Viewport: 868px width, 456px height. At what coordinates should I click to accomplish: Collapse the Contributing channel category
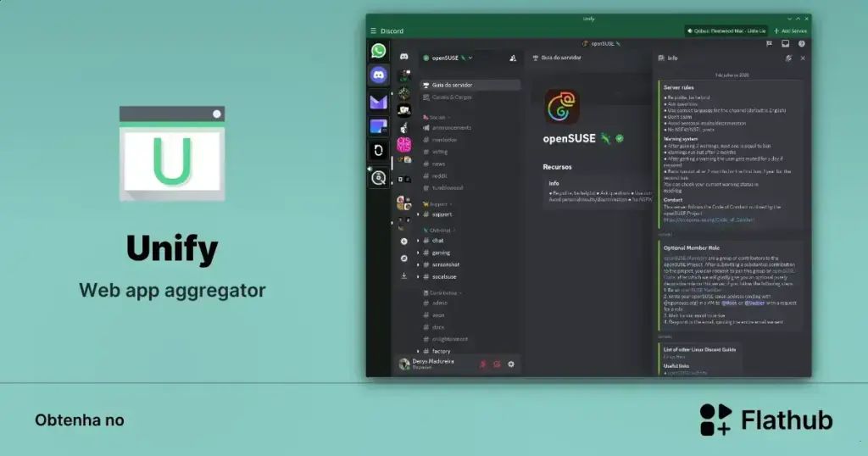pos(442,292)
